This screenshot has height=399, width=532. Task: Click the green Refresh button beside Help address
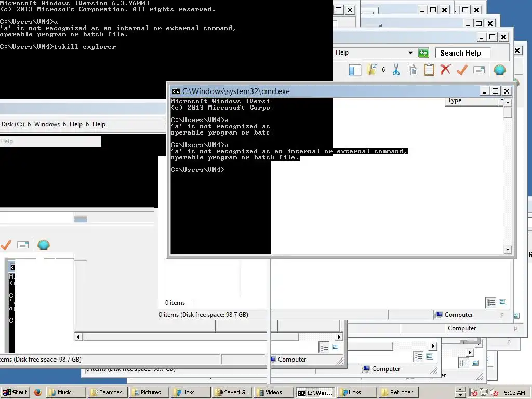pyautogui.click(x=423, y=53)
